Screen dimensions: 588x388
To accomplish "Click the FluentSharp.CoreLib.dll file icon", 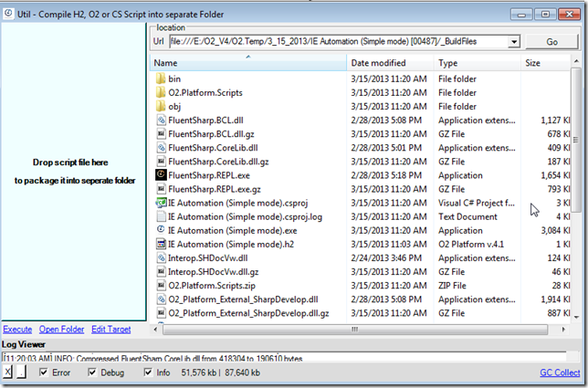I will [161, 148].
